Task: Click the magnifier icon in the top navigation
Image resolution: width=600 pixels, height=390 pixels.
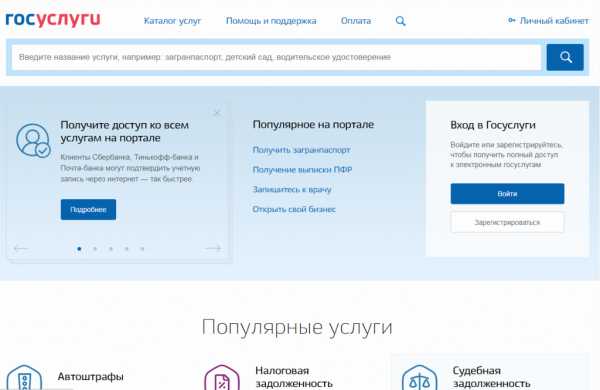Action: (400, 21)
